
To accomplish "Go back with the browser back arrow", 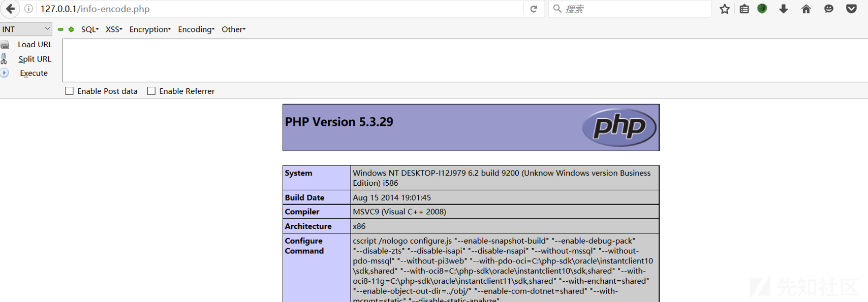I will [x=10, y=9].
